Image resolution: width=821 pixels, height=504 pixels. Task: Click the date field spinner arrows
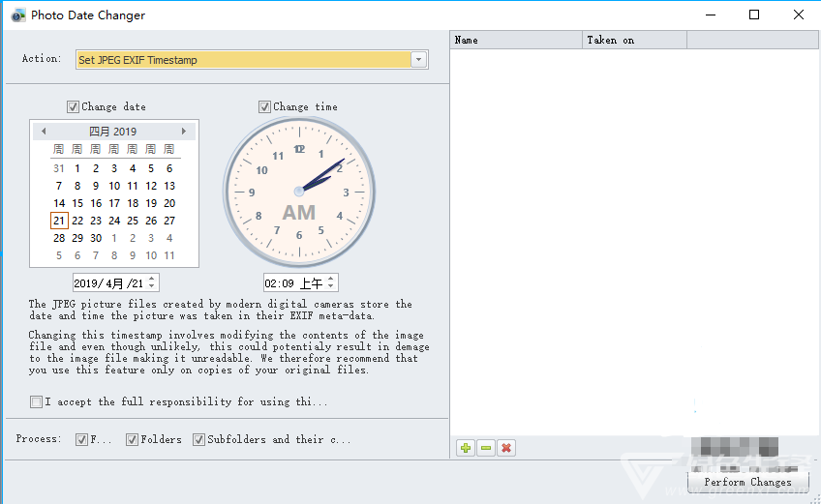(152, 282)
